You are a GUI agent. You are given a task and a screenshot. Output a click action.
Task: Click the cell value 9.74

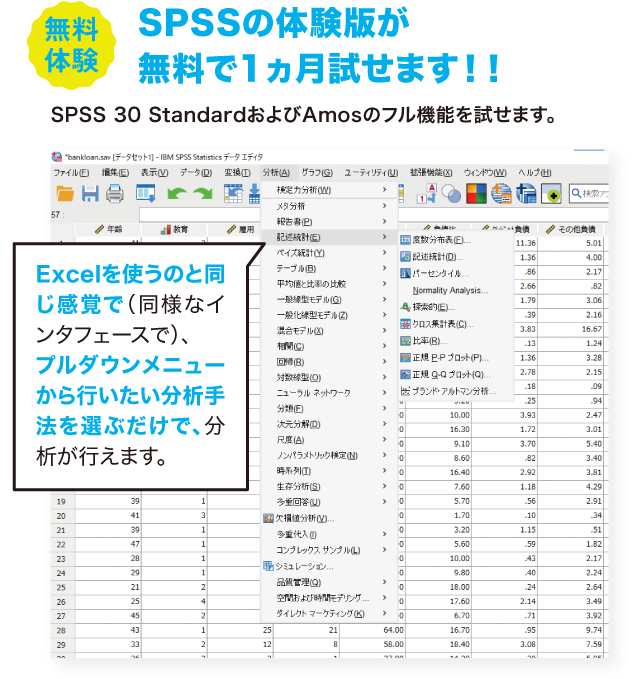[594, 630]
